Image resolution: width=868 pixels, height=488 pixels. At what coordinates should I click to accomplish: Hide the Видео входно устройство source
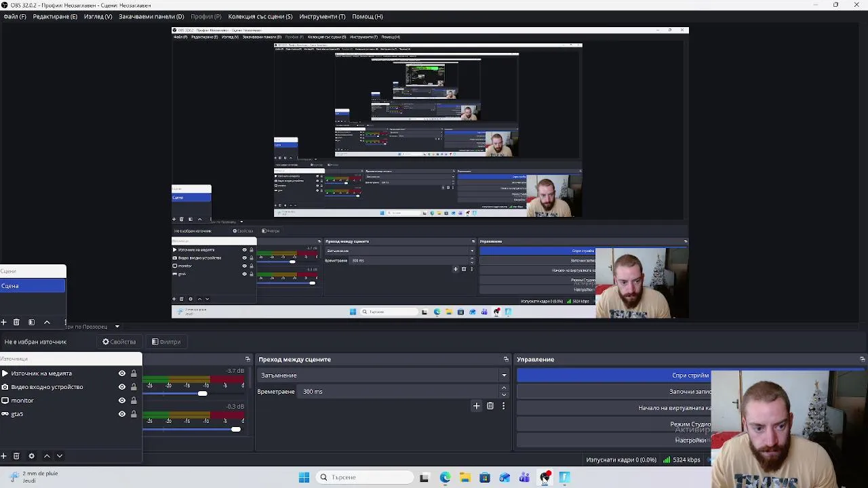(x=122, y=387)
